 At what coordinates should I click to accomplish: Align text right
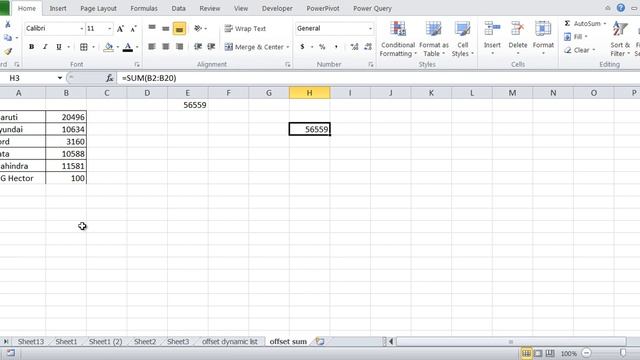(x=179, y=47)
